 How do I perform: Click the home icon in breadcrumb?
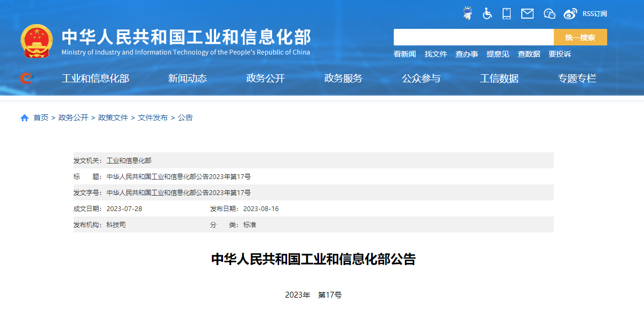pos(25,118)
